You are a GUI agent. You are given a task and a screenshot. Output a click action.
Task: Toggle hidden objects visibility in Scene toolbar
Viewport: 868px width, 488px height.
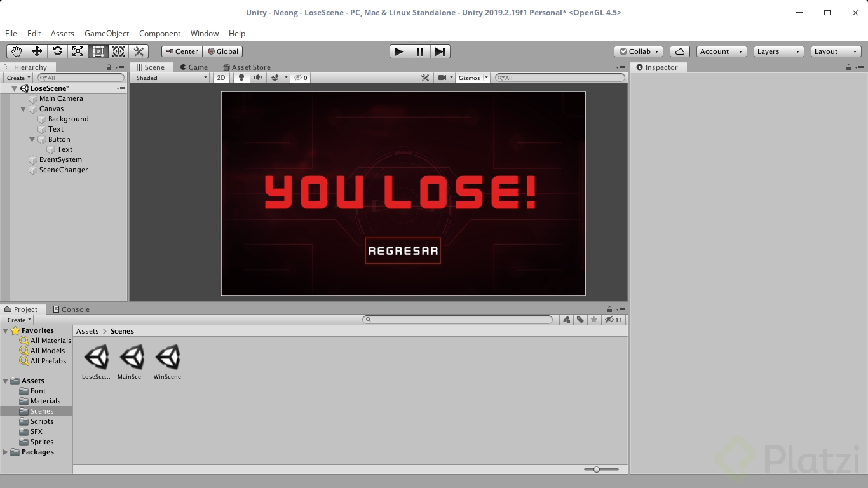(301, 78)
